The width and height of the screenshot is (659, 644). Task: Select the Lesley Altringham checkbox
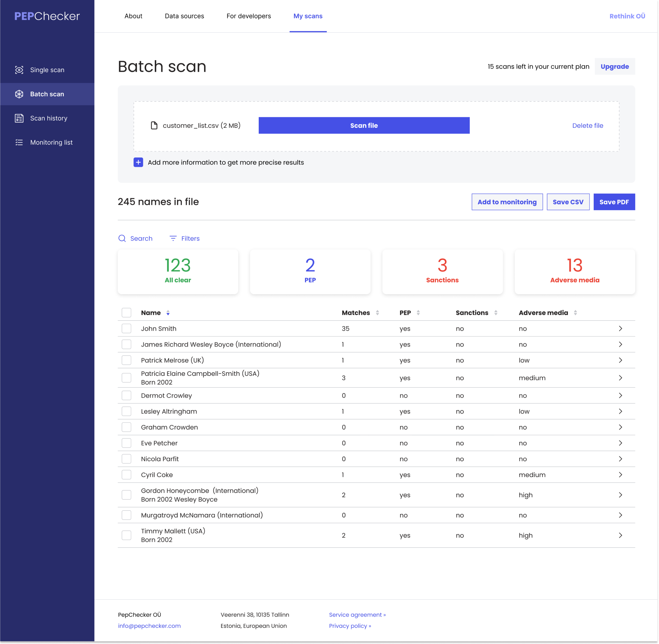click(x=126, y=411)
